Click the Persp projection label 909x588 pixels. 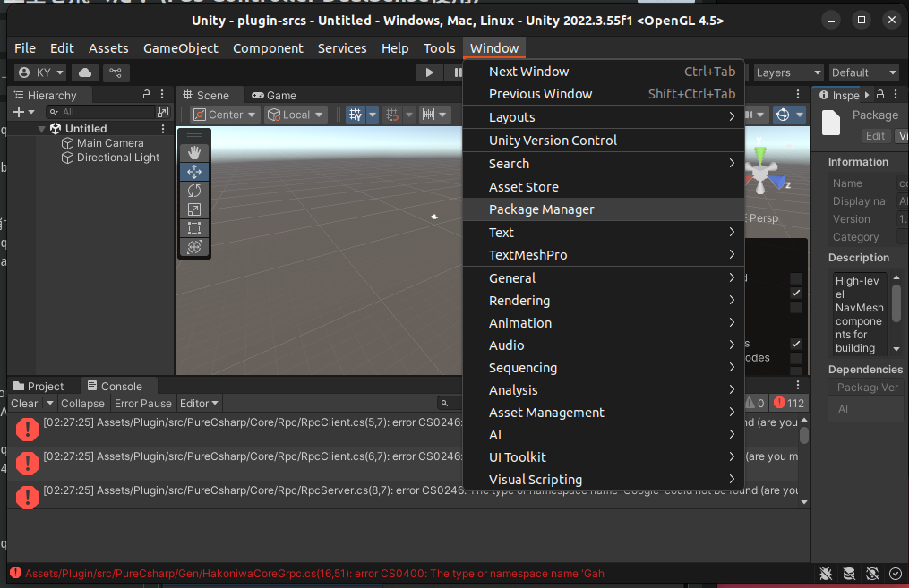(x=764, y=217)
